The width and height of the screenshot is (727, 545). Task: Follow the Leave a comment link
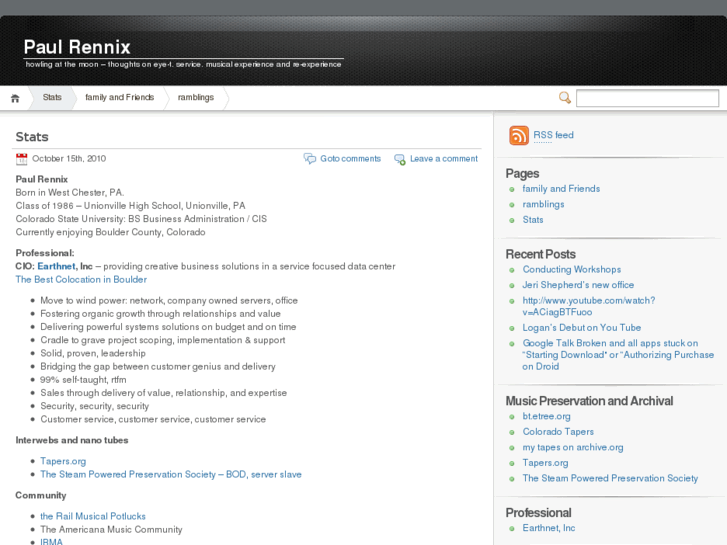tap(444, 159)
